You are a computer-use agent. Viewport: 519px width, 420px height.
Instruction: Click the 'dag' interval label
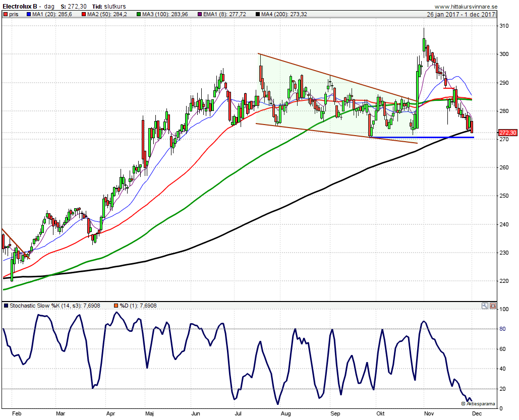(49, 6)
